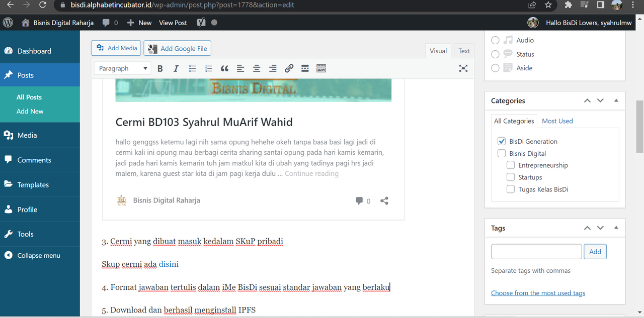Insert a numbered list

click(x=208, y=68)
